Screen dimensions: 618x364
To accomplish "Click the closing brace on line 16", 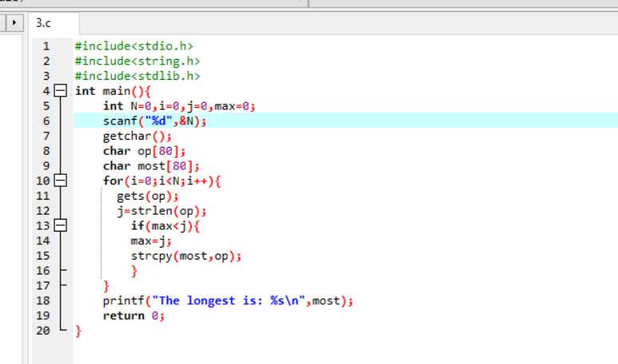I will coord(134,271).
